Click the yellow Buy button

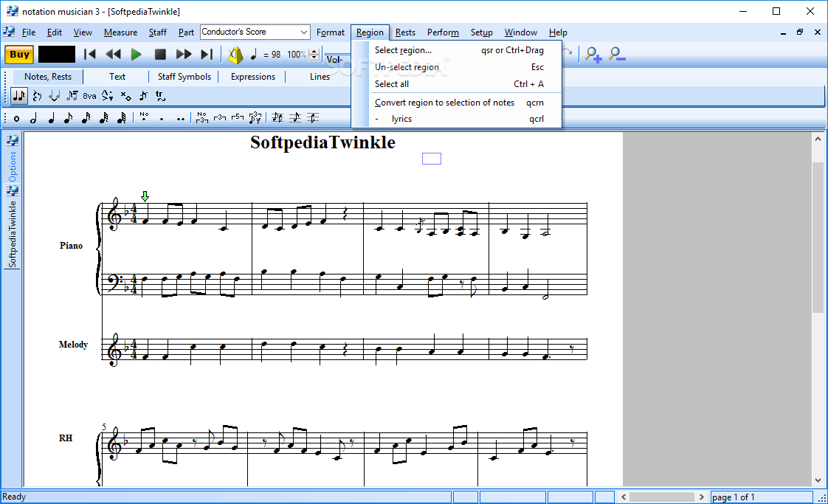[x=18, y=54]
